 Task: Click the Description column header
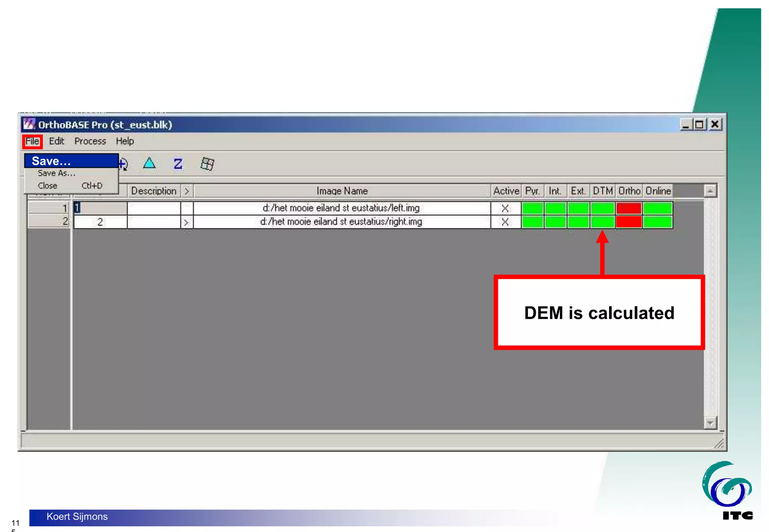(x=154, y=191)
